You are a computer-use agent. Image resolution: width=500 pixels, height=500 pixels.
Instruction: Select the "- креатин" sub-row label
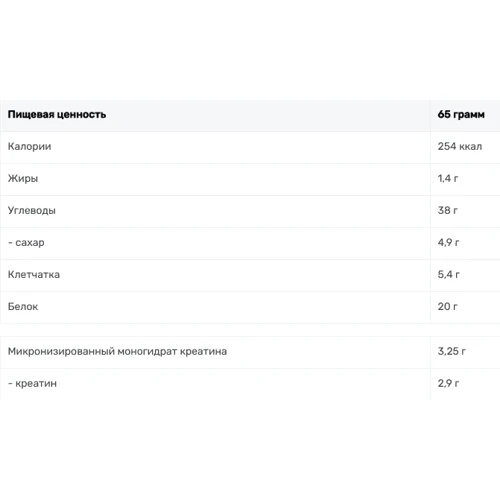tap(32, 383)
